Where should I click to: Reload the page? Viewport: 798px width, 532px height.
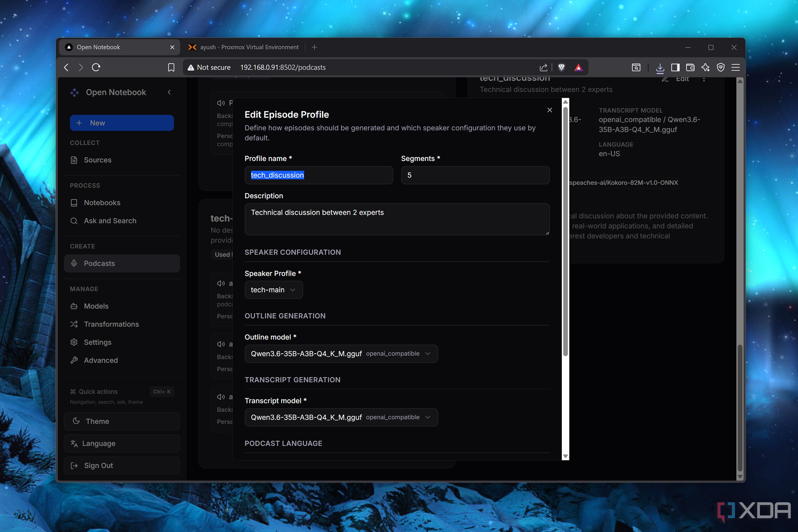tap(96, 67)
